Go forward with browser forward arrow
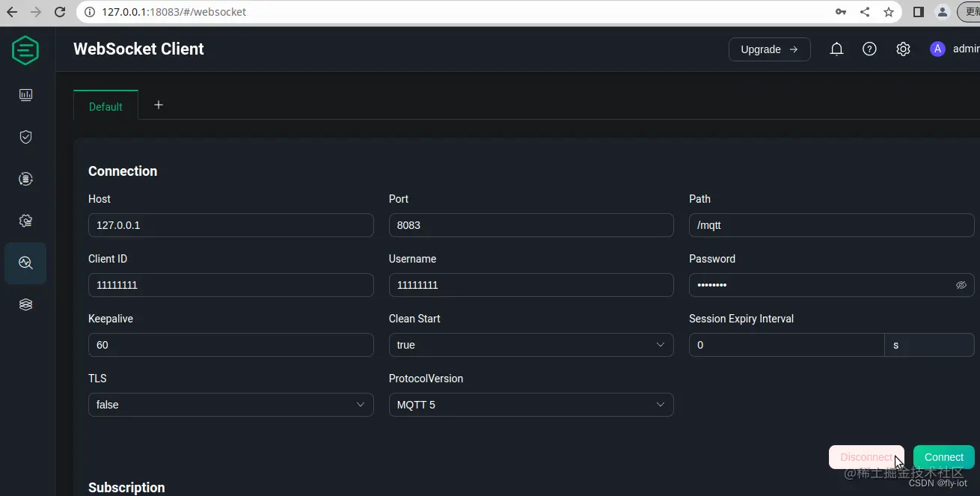This screenshot has height=496, width=980. pos(36,12)
